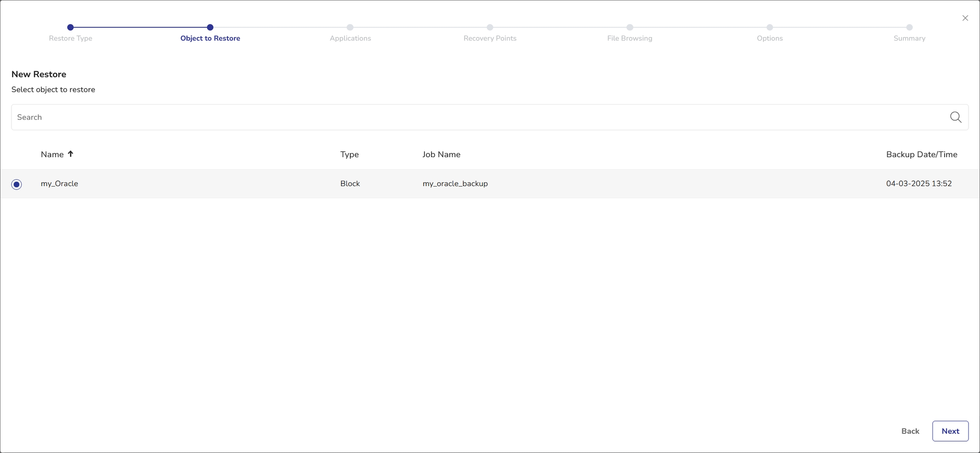This screenshot has width=980, height=453.
Task: Click the ascending sort arrow beside Name
Action: tap(71, 154)
